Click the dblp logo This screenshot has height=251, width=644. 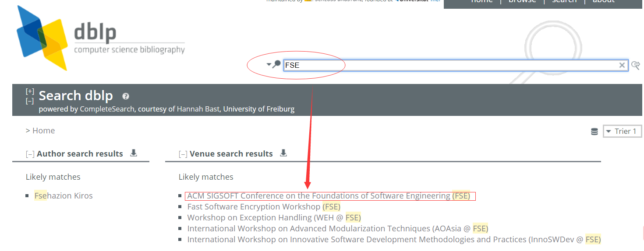tap(101, 38)
